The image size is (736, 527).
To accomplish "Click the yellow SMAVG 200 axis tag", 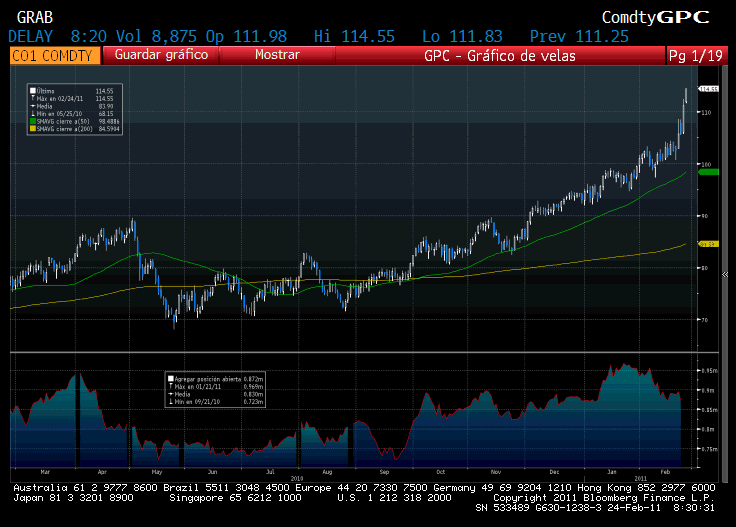I will 709,244.
